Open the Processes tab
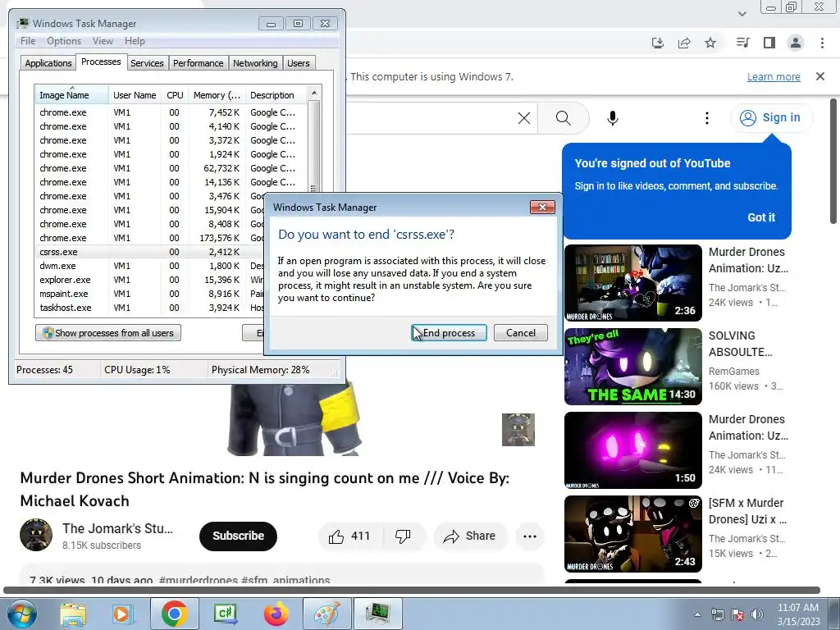Image resolution: width=840 pixels, height=630 pixels. [x=101, y=62]
